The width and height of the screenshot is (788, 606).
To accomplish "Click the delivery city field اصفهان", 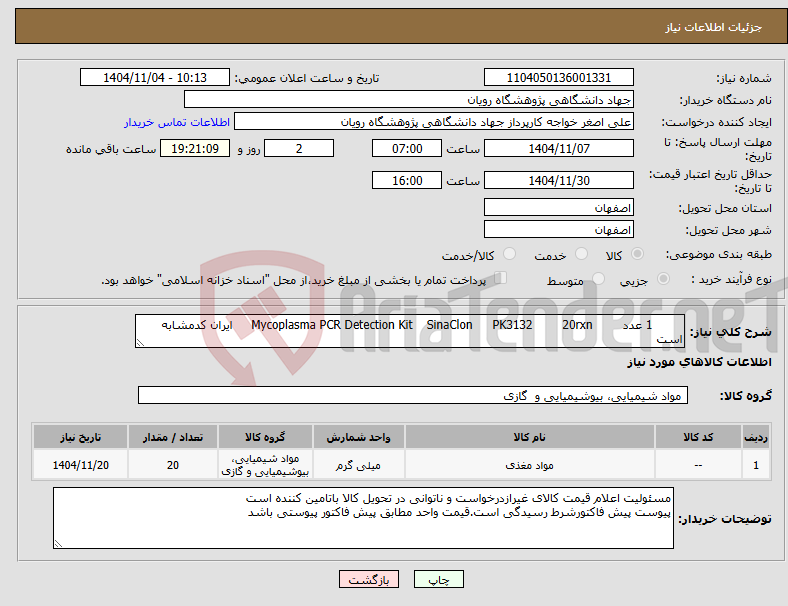I will [x=558, y=230].
